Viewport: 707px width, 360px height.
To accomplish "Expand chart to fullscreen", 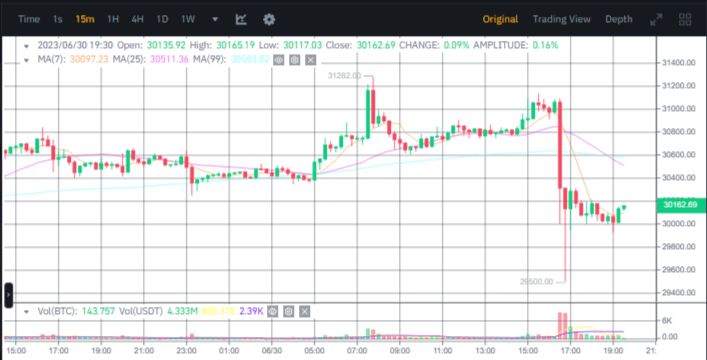I will click(x=656, y=19).
